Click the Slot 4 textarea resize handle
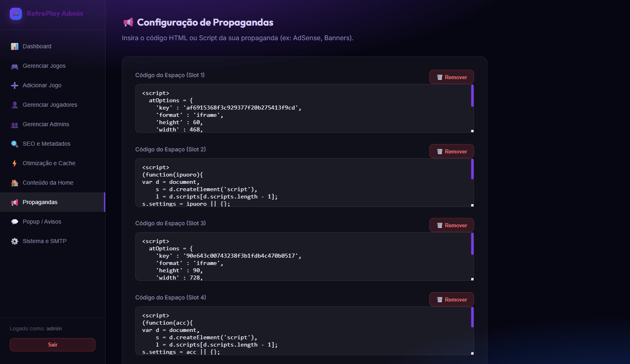630x364 pixels. (472, 353)
